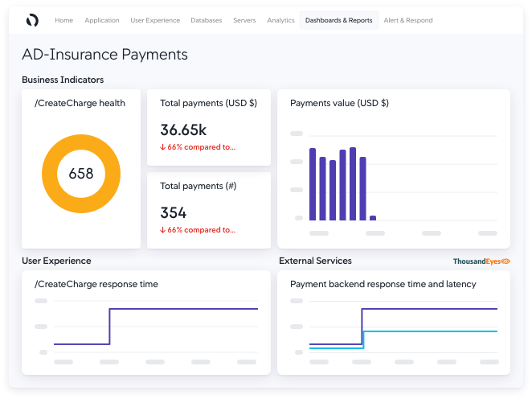The height and width of the screenshot is (399, 532).
Task: Select Dashboards & Reports tab
Action: [338, 20]
